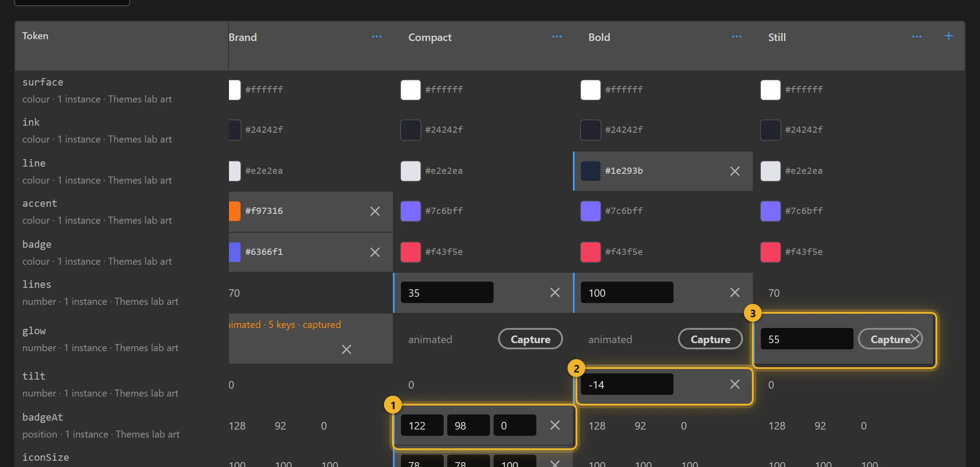Capture the Bold glow animation
Image resolution: width=980 pixels, height=467 pixels.
(710, 339)
